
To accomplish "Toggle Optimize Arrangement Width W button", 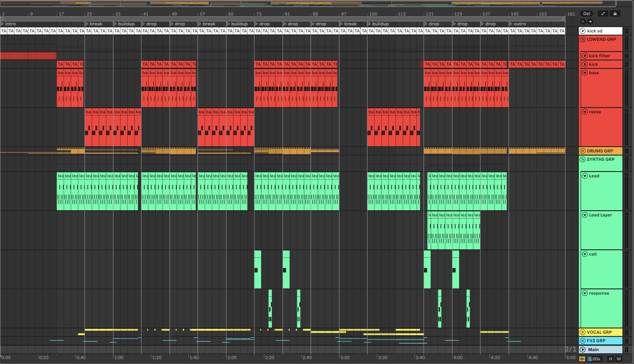I will (x=619, y=359).
